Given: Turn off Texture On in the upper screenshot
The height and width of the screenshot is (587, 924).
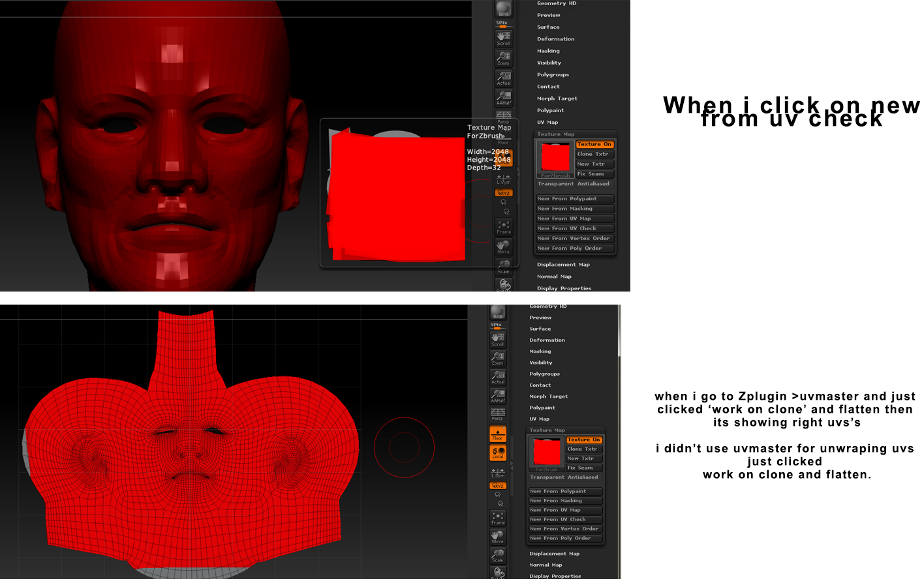Looking at the screenshot, I should click(594, 144).
